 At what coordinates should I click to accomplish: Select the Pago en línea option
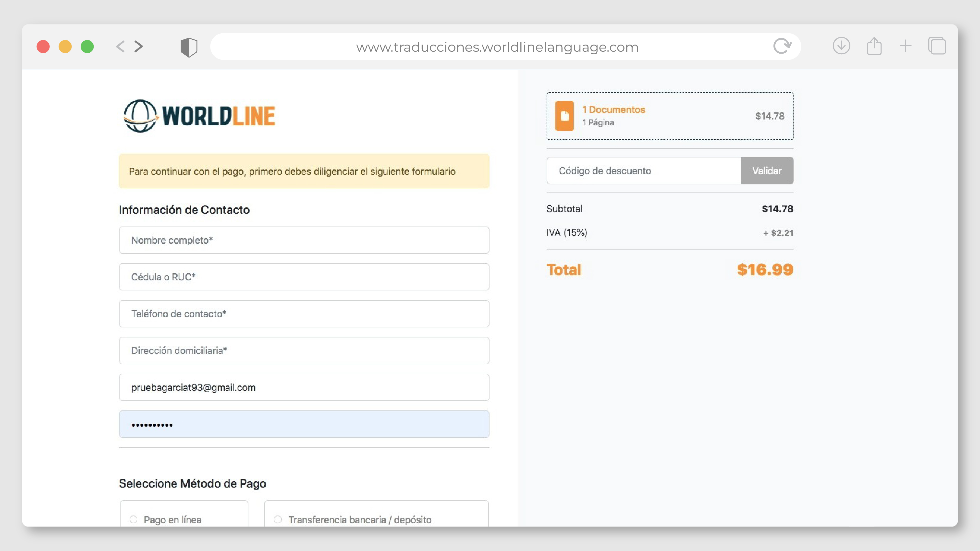point(134,519)
